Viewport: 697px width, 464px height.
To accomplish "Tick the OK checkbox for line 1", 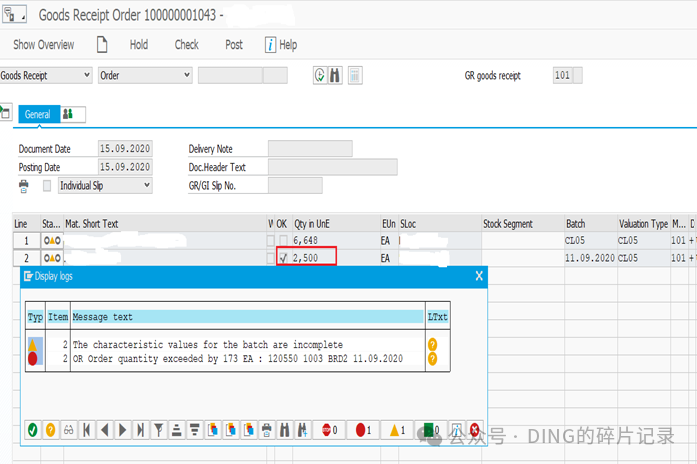I will point(283,241).
